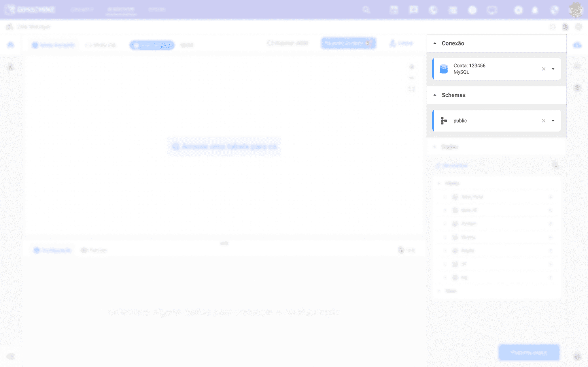Viewport: 588px width, 367px height.
Task: Collapse the Schemas section
Action: [435, 95]
